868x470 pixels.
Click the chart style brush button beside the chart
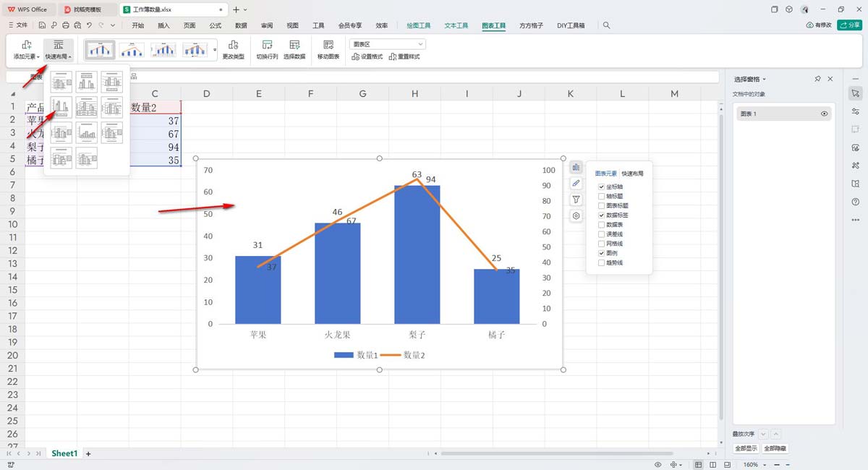(576, 184)
